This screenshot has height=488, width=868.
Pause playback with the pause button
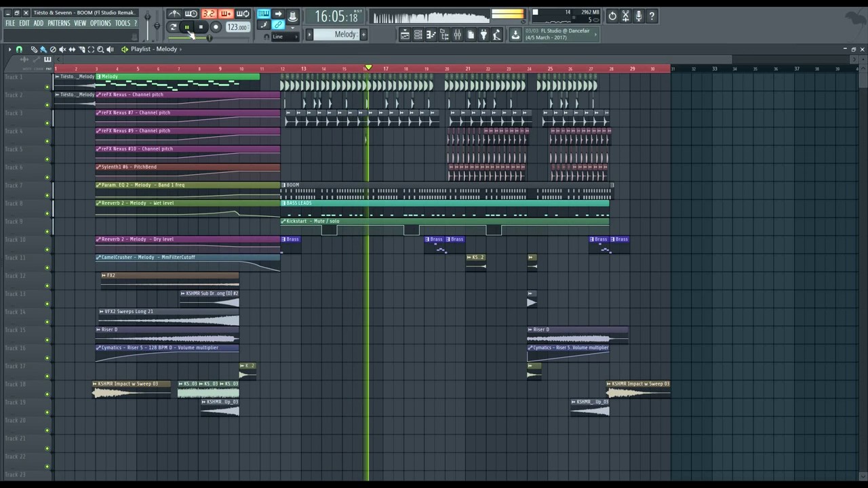click(187, 27)
